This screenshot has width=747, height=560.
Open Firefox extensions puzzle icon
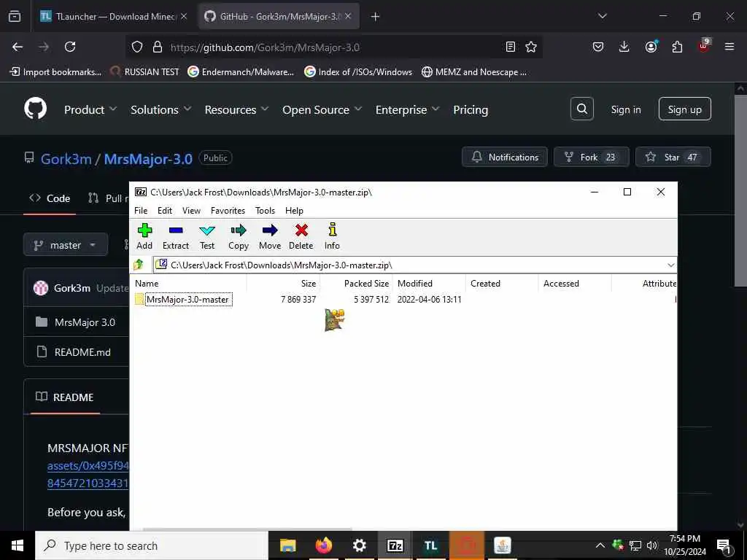click(x=677, y=47)
